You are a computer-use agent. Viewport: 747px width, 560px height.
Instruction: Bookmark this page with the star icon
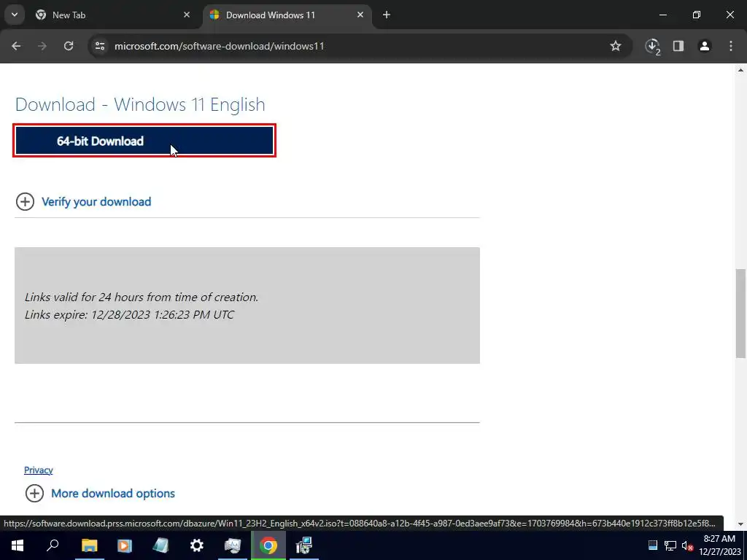pyautogui.click(x=616, y=46)
